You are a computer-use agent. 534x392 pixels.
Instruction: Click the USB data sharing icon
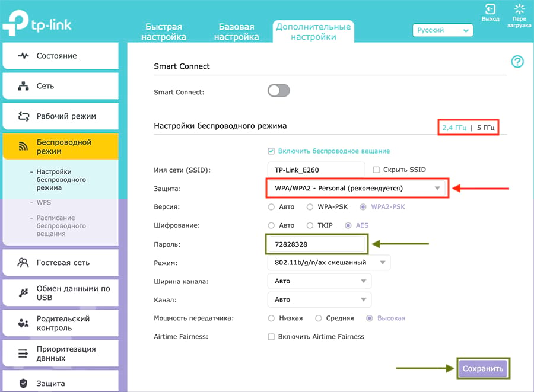pos(23,292)
